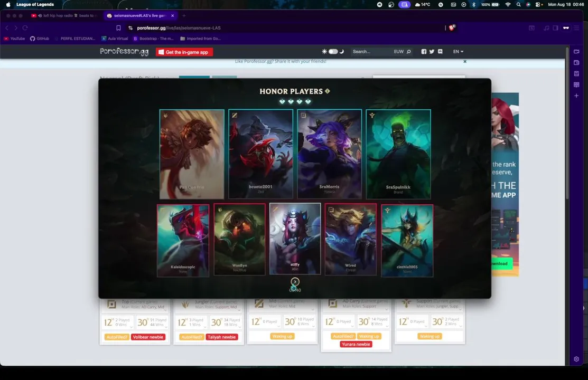This screenshot has width=588, height=380.
Task: Click the bookmark icon in the address bar
Action: 118,28
